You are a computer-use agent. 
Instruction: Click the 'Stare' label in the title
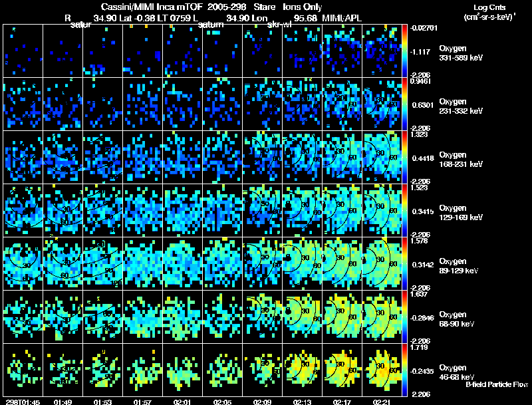(x=264, y=7)
